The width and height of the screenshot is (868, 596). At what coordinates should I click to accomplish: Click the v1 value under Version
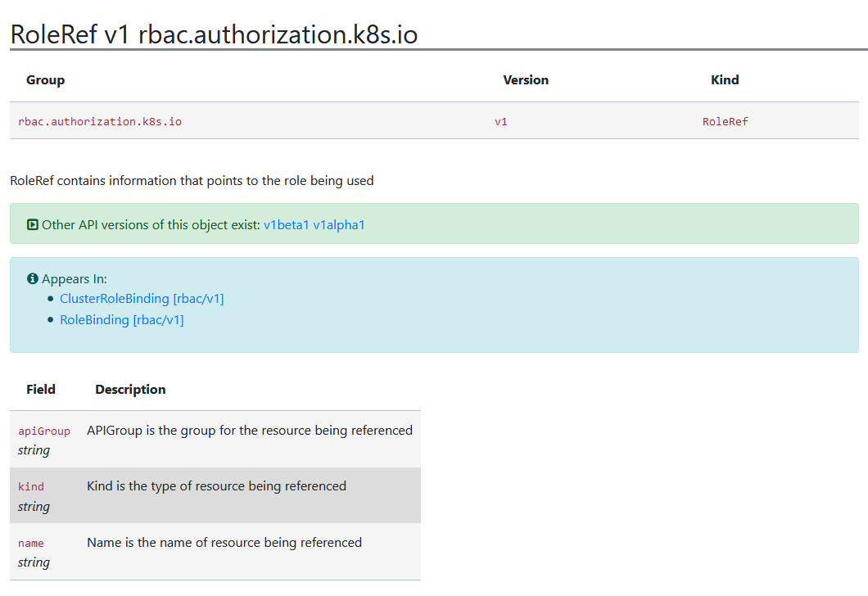[500, 121]
